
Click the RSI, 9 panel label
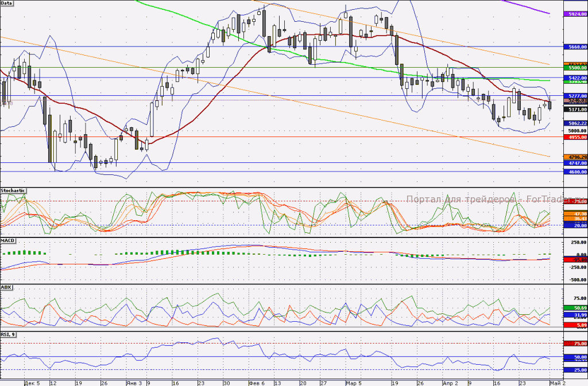8,334
